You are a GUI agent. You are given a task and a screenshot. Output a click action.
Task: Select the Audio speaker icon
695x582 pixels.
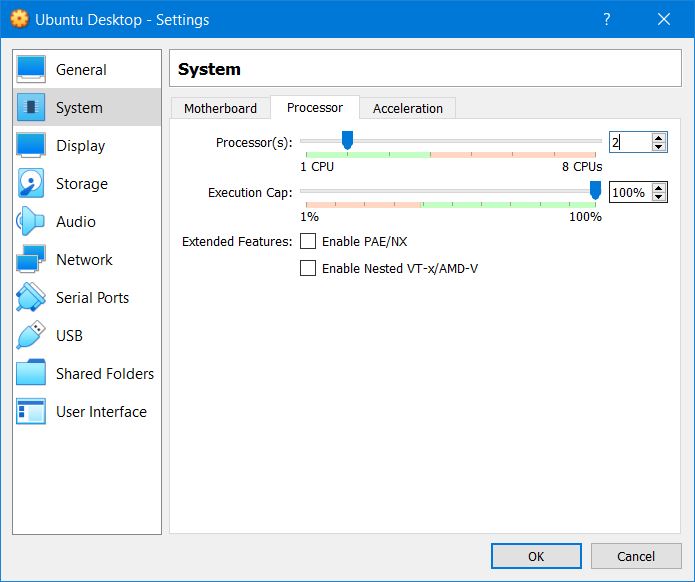(x=31, y=222)
